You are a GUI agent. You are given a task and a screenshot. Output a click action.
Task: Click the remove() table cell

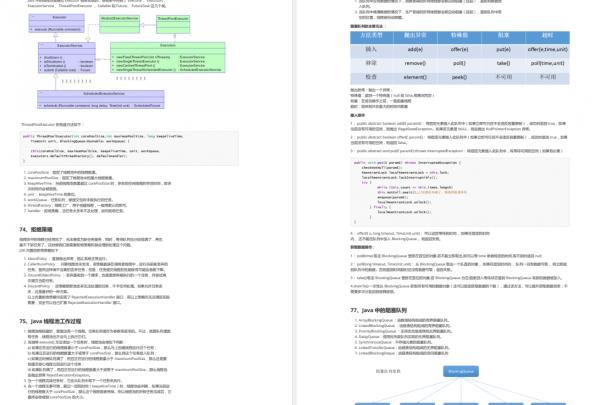[415, 64]
